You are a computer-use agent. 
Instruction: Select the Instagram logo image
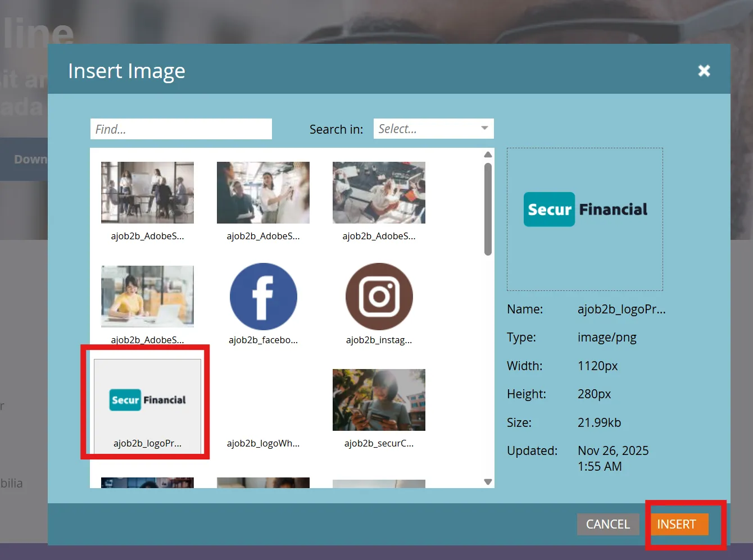(379, 297)
